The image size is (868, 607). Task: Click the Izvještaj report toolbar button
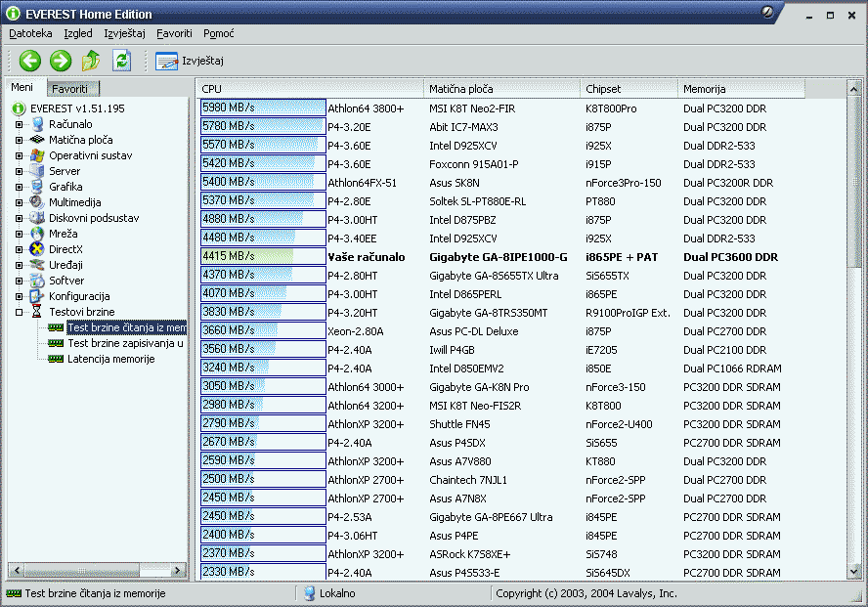click(190, 61)
